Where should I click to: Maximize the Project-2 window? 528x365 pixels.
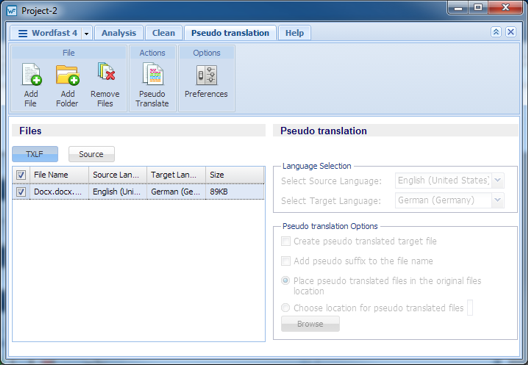point(478,7)
